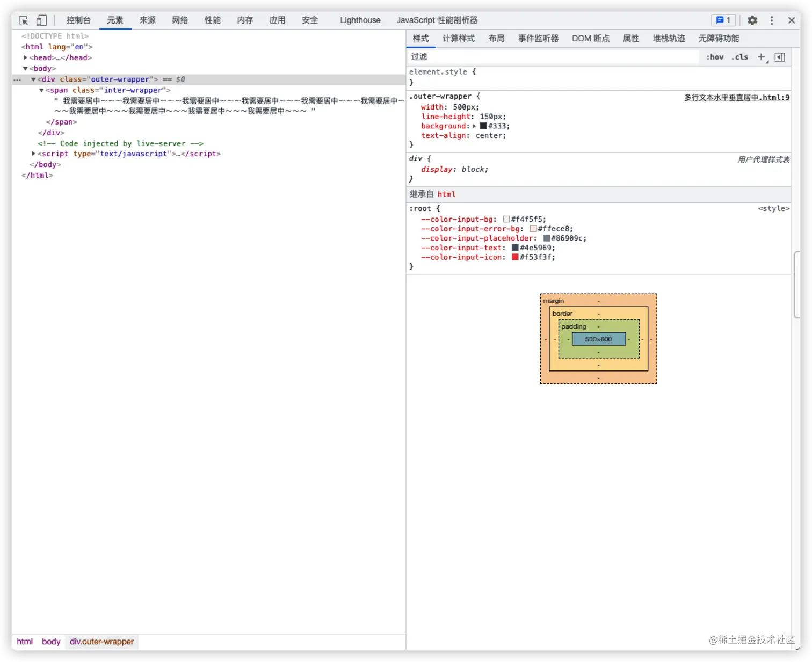Viewport: 812px width, 662px height.
Task: Switch to the 性能 tab
Action: 213,20
